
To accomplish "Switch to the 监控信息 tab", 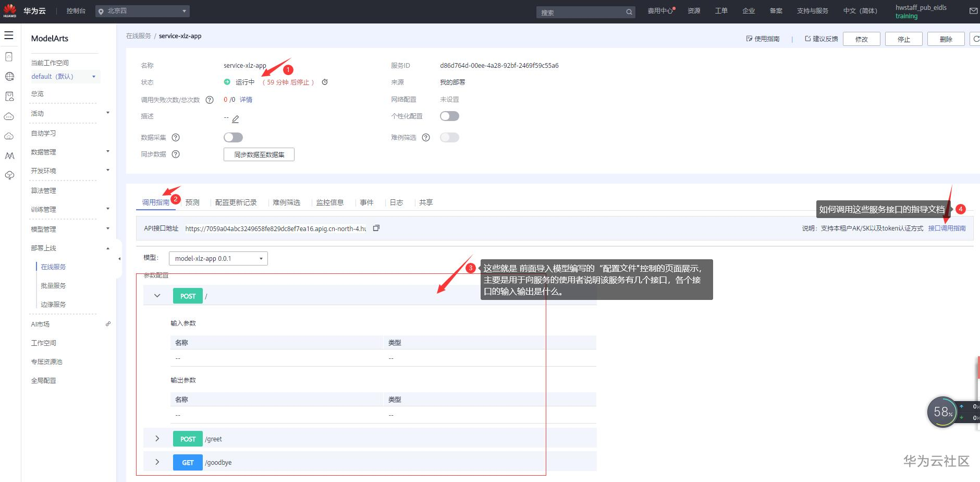I will click(x=330, y=202).
